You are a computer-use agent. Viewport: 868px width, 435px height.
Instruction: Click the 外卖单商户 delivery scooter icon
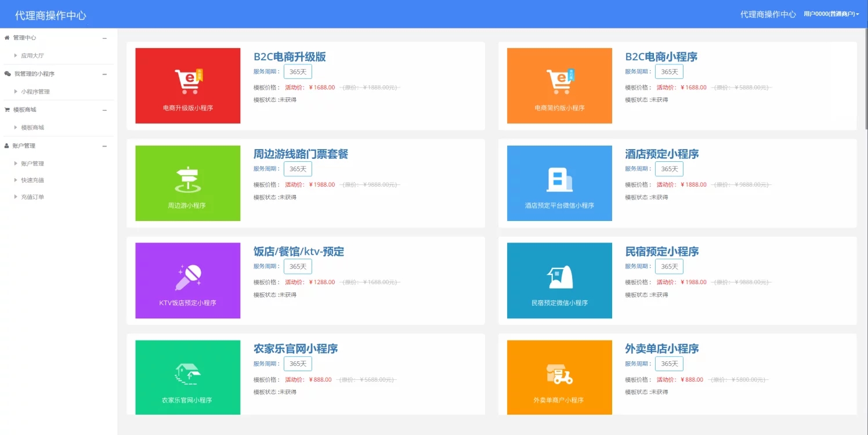[x=559, y=374]
